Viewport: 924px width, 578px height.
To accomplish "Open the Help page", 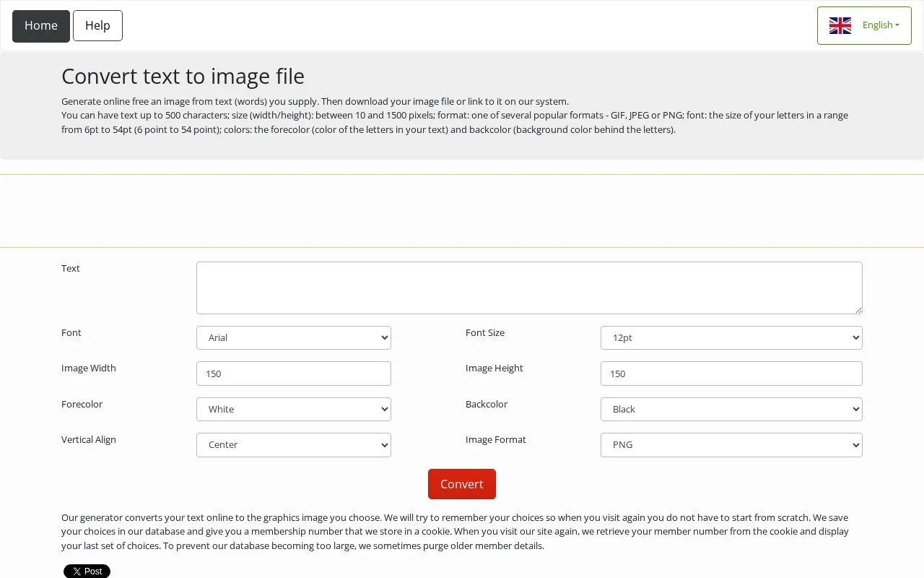I will (x=97, y=26).
